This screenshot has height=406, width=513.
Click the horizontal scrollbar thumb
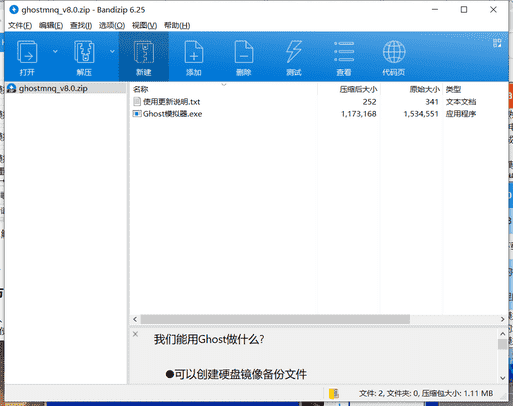coord(275,319)
